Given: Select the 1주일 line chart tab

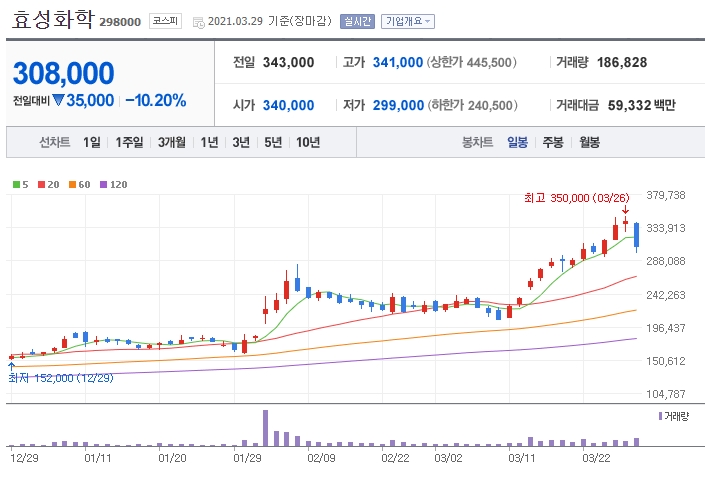Looking at the screenshot, I should pyautogui.click(x=129, y=143).
